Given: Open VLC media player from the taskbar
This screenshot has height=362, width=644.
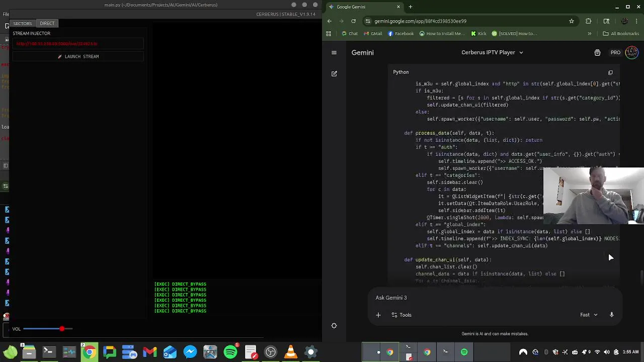Looking at the screenshot, I should [291, 352].
